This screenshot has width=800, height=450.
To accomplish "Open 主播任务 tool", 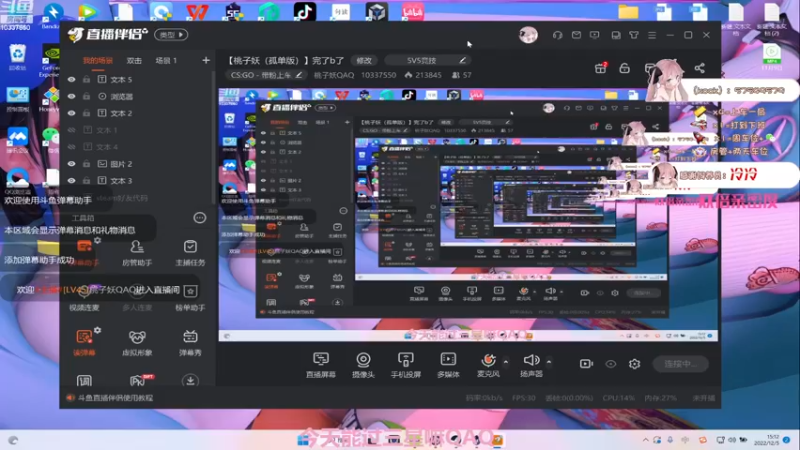I will (190, 253).
